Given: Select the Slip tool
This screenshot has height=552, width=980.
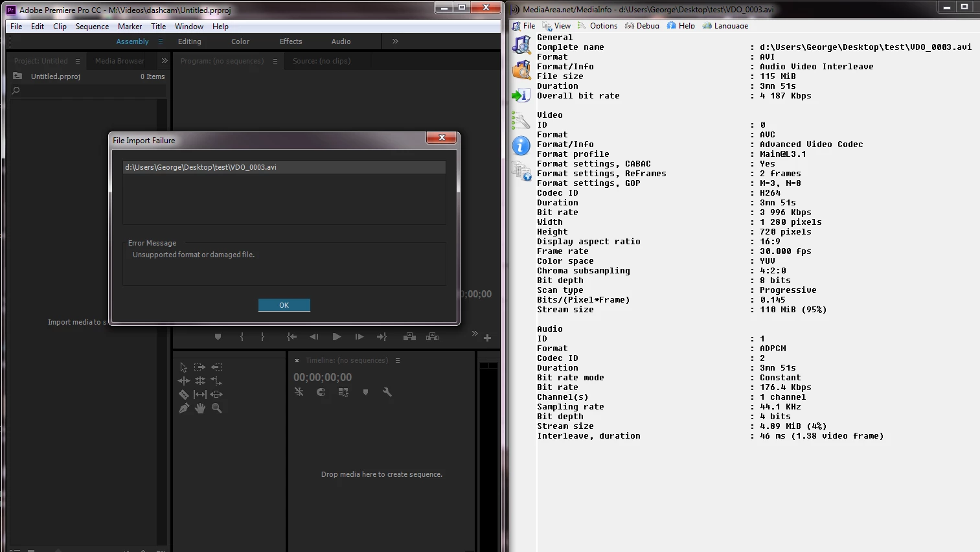Looking at the screenshot, I should coord(200,395).
